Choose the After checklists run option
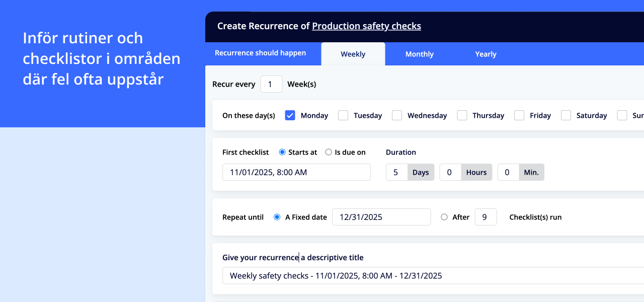This screenshot has height=302, width=644. 444,217
